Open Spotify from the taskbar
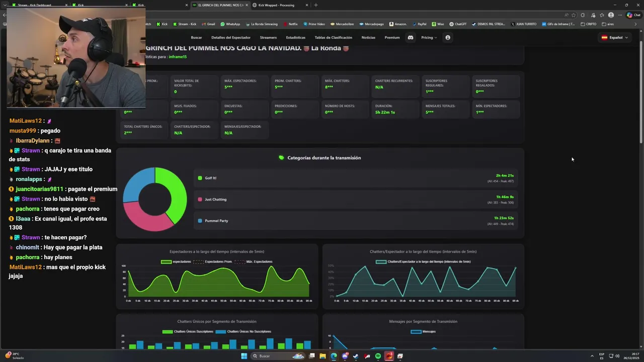 tap(378, 356)
